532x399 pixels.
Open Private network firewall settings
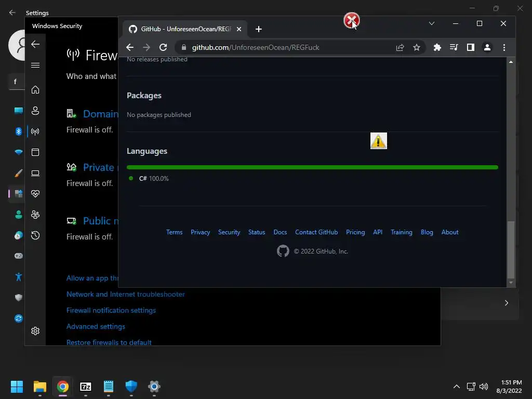point(100,167)
